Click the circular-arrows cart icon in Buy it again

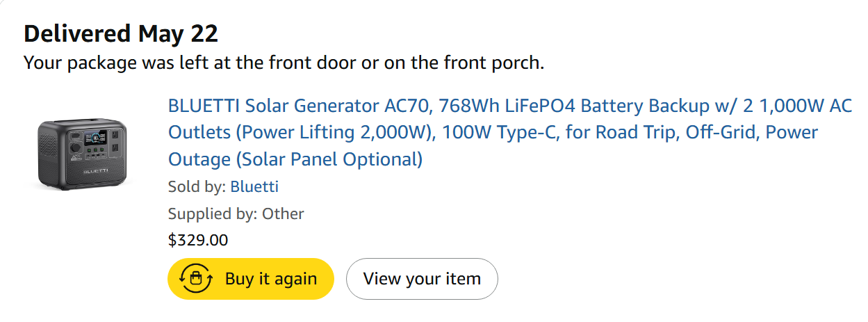click(x=196, y=279)
